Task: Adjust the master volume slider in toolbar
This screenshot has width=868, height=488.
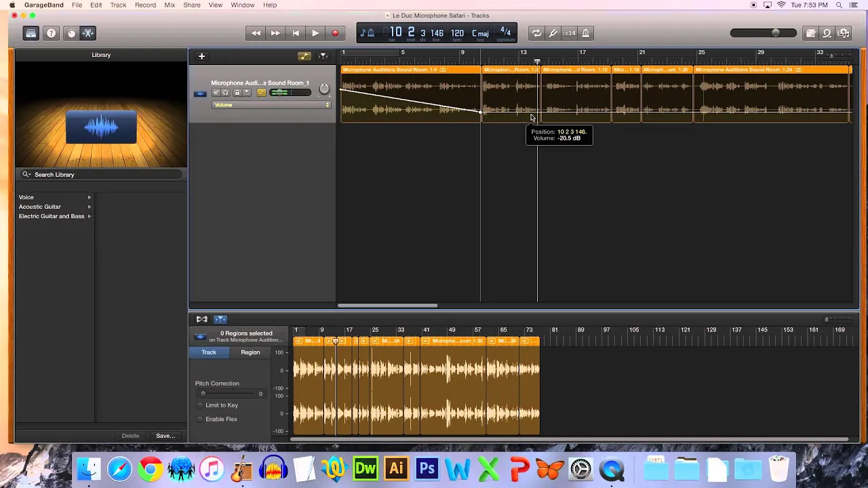Action: (x=764, y=33)
